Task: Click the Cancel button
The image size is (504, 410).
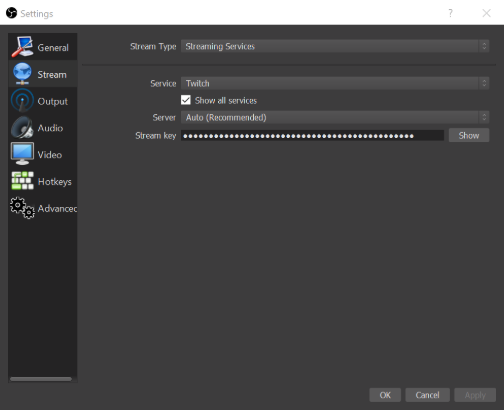Action: 427,395
